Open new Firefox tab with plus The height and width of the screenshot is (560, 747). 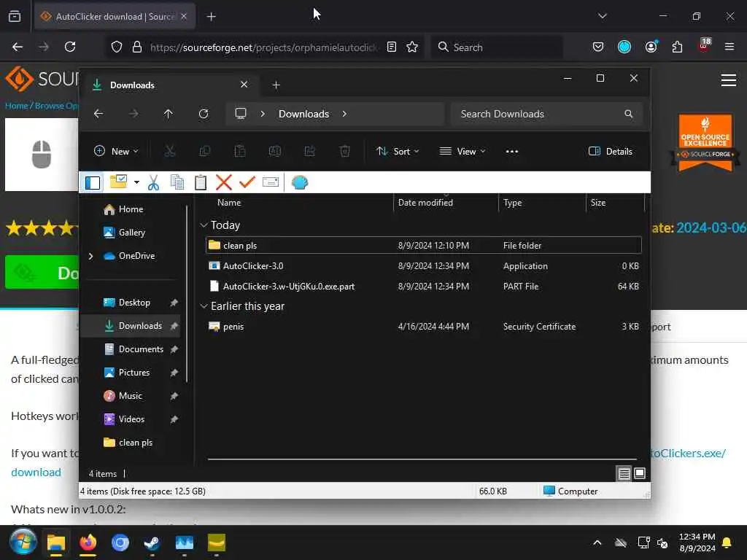(x=212, y=17)
